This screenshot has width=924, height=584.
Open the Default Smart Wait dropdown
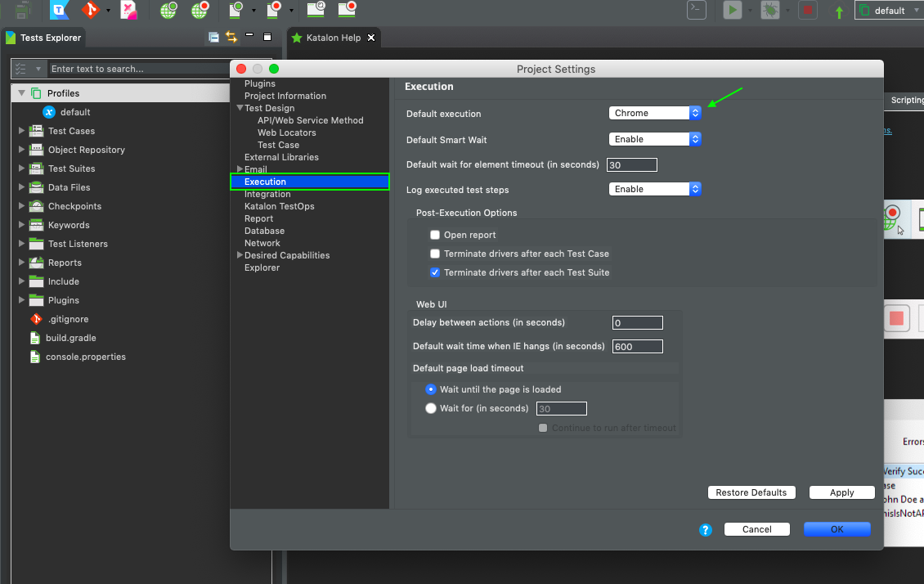[x=655, y=139]
